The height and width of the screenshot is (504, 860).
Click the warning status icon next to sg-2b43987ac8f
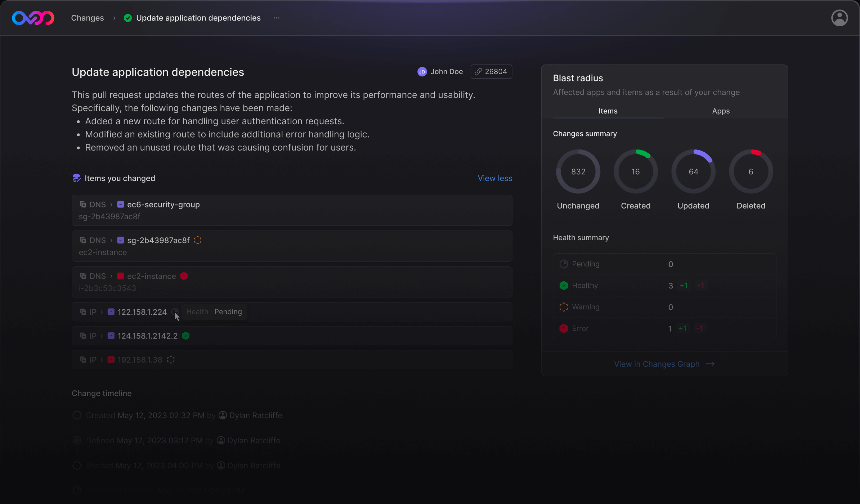click(198, 240)
